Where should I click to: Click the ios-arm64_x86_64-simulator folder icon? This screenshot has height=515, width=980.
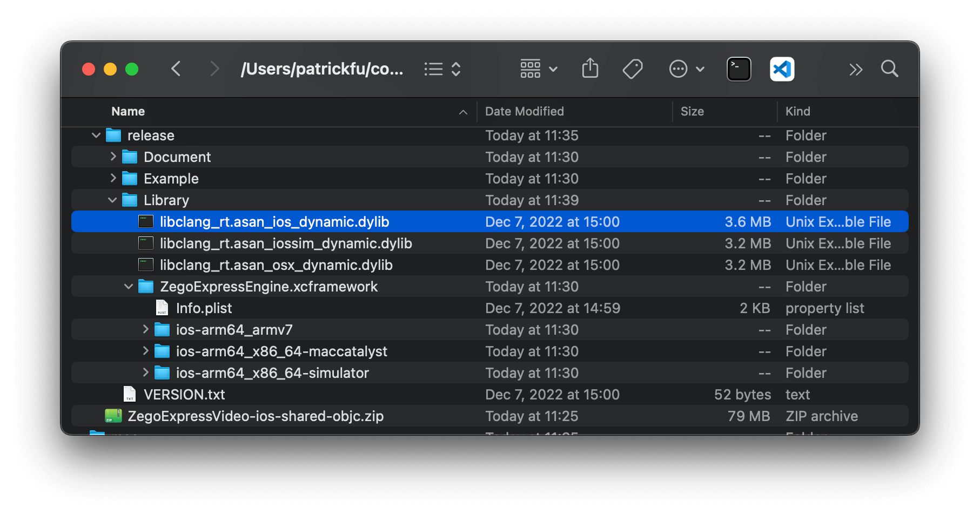click(162, 372)
